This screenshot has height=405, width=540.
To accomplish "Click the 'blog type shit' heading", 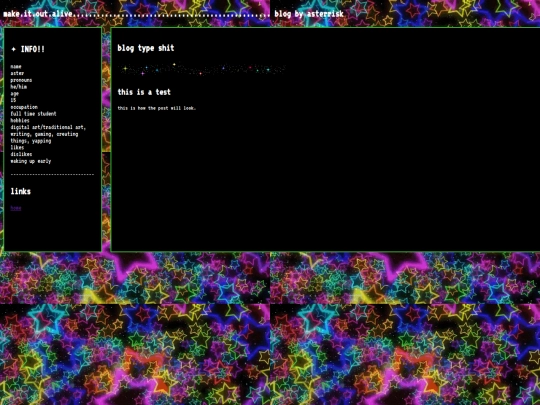I will pyautogui.click(x=146, y=48).
